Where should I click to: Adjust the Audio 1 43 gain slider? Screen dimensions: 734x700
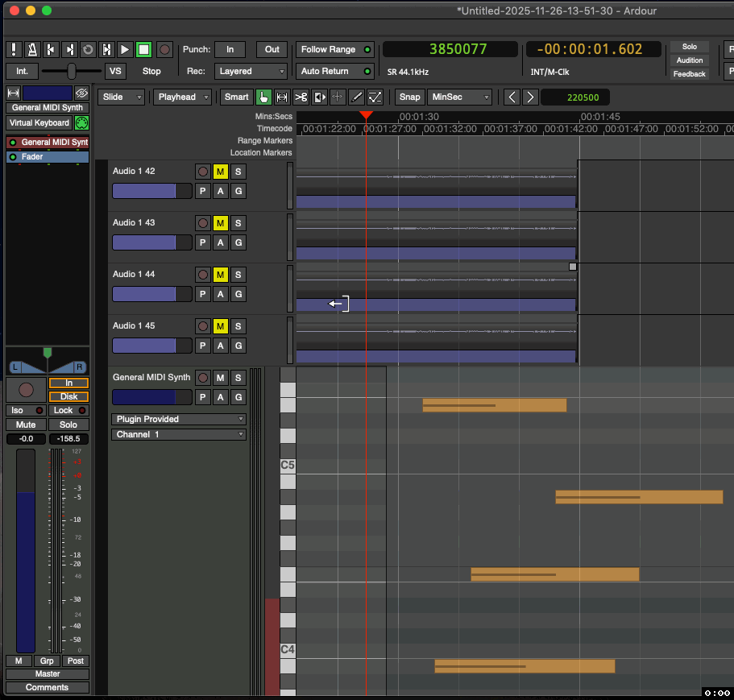152,242
